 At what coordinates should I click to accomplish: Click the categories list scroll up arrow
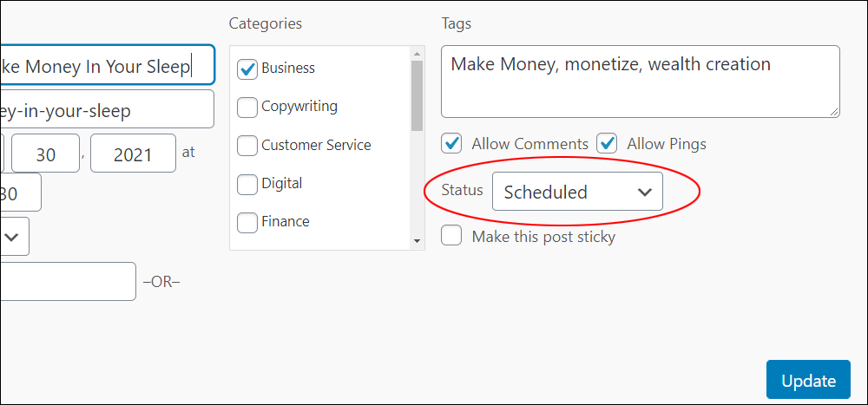click(417, 53)
